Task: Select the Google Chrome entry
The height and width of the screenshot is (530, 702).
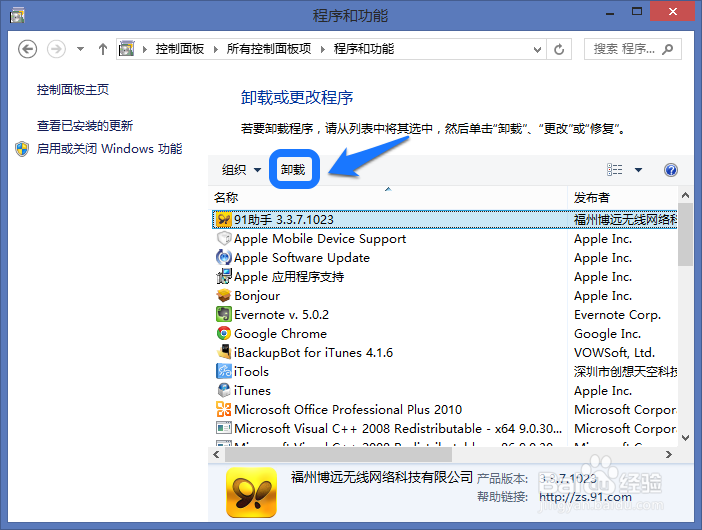Action: (x=445, y=333)
